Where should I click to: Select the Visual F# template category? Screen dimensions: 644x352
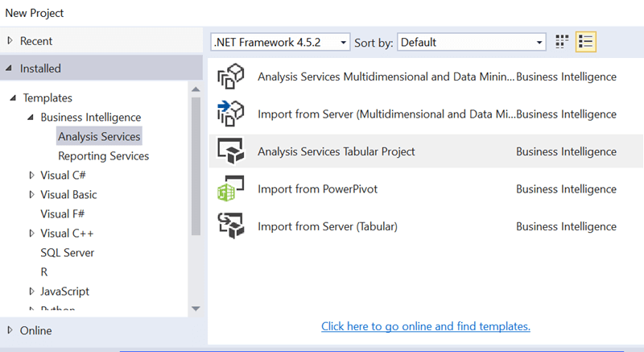coord(63,214)
